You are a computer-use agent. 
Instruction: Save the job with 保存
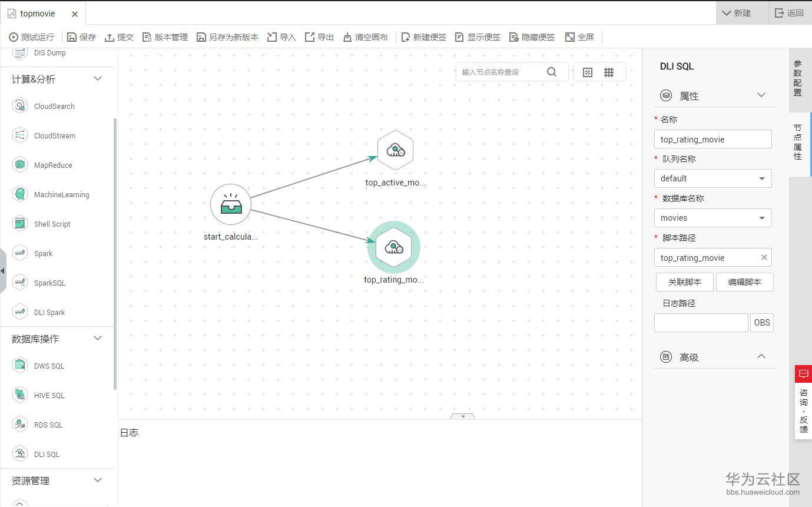coord(81,37)
